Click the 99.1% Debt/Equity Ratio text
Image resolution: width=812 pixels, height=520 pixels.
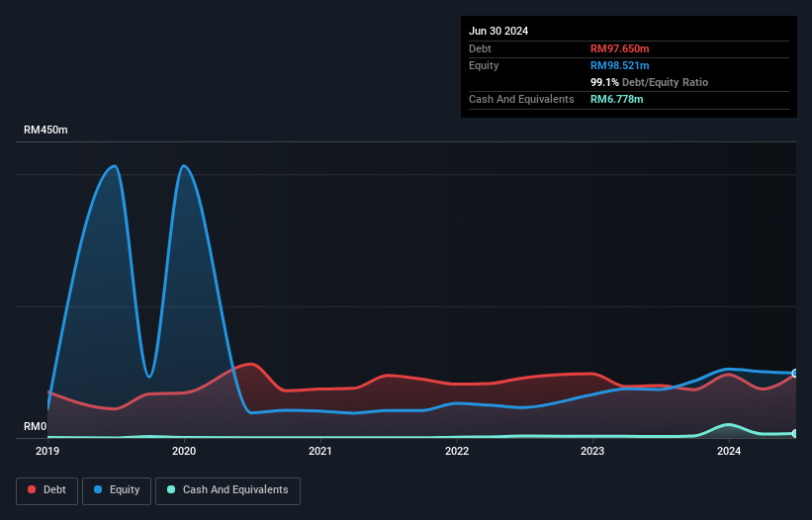click(649, 82)
